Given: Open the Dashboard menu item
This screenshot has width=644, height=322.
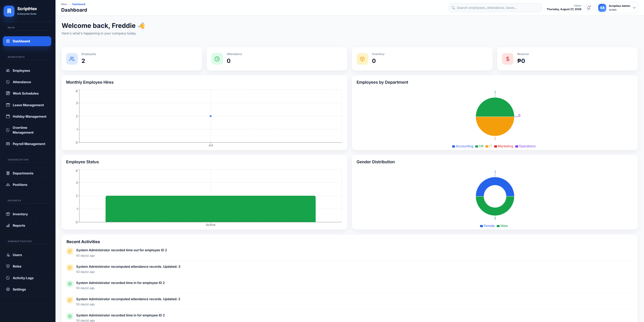Looking at the screenshot, I should (x=27, y=41).
